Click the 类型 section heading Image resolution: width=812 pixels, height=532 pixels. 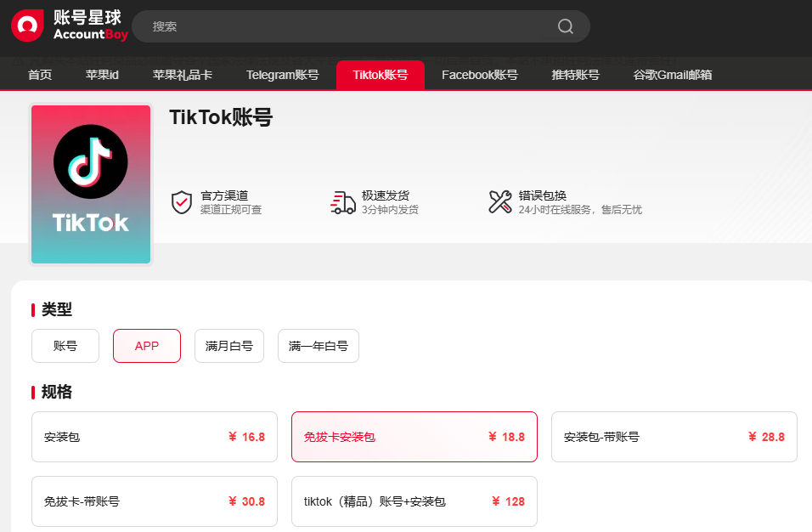(x=57, y=309)
